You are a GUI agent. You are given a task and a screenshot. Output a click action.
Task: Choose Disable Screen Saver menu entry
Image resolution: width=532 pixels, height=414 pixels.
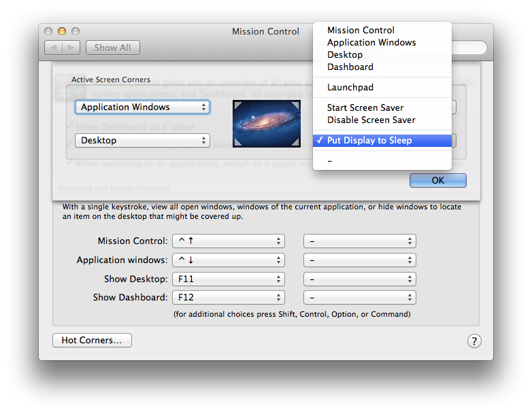pyautogui.click(x=382, y=120)
